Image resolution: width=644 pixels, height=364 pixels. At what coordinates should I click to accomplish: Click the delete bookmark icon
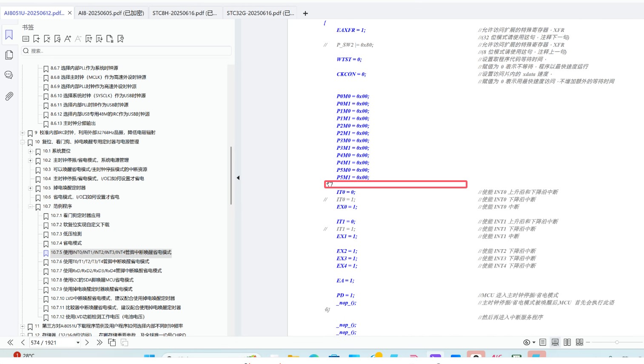(x=47, y=39)
